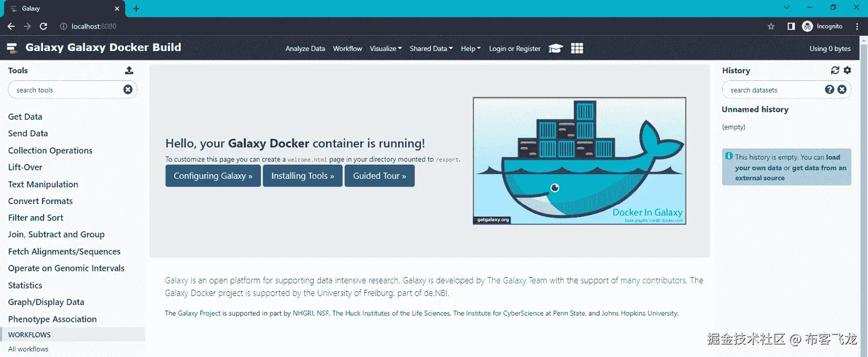Click Login or Register
Screen dimensions: 868x357
tap(514, 48)
